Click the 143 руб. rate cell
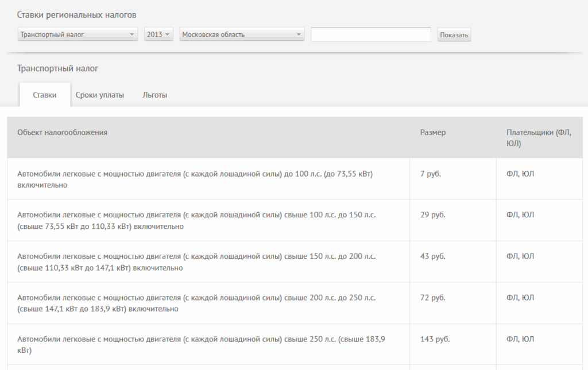This screenshot has width=588, height=370. pos(435,339)
